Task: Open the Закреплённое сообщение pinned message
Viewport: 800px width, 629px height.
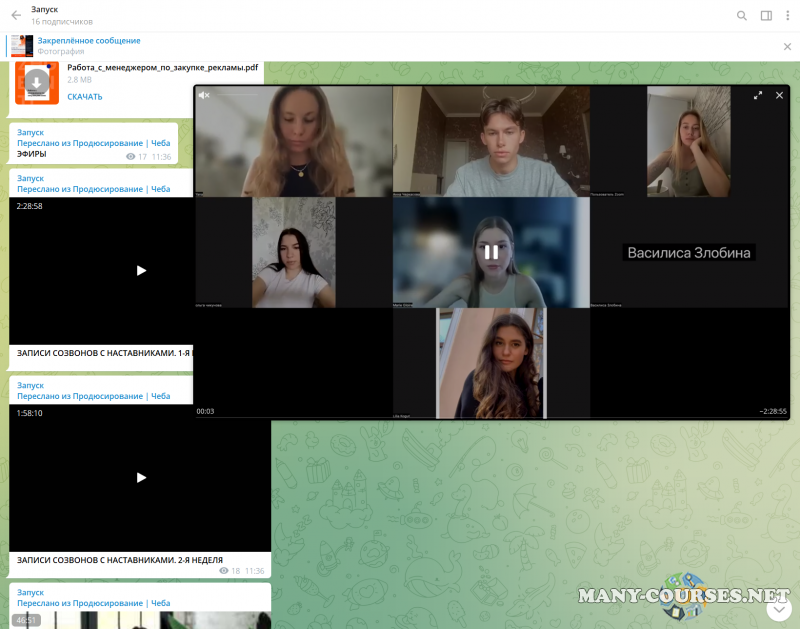Action: (x=89, y=41)
